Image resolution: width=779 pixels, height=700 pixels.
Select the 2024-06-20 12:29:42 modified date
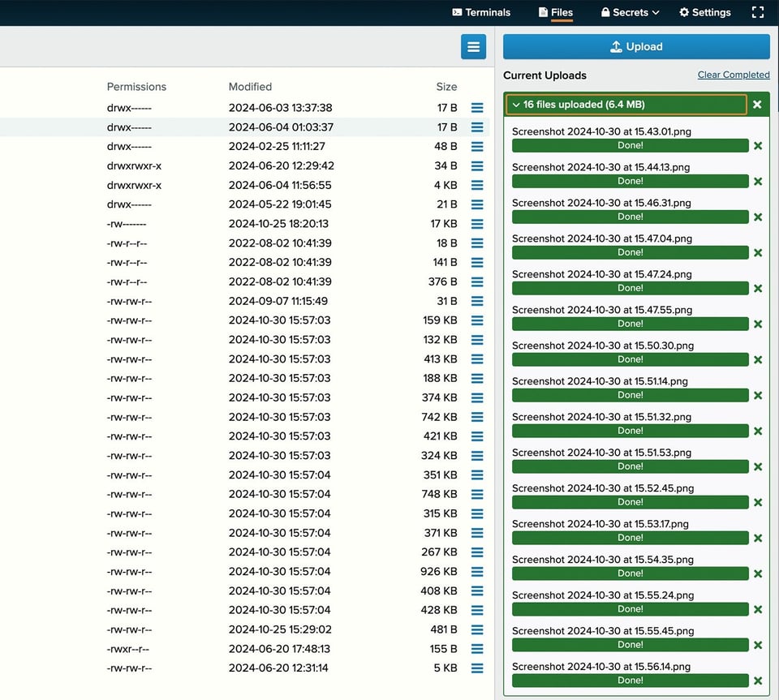tap(282, 165)
